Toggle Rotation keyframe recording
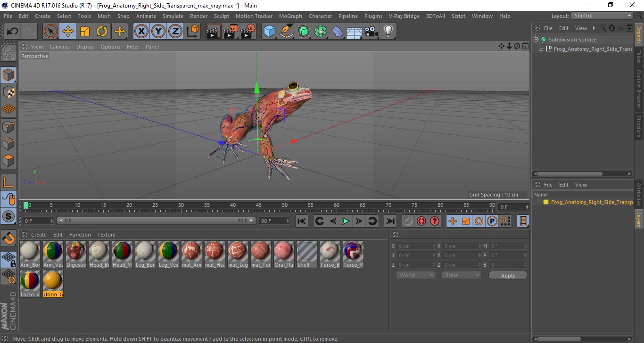 [x=479, y=221]
